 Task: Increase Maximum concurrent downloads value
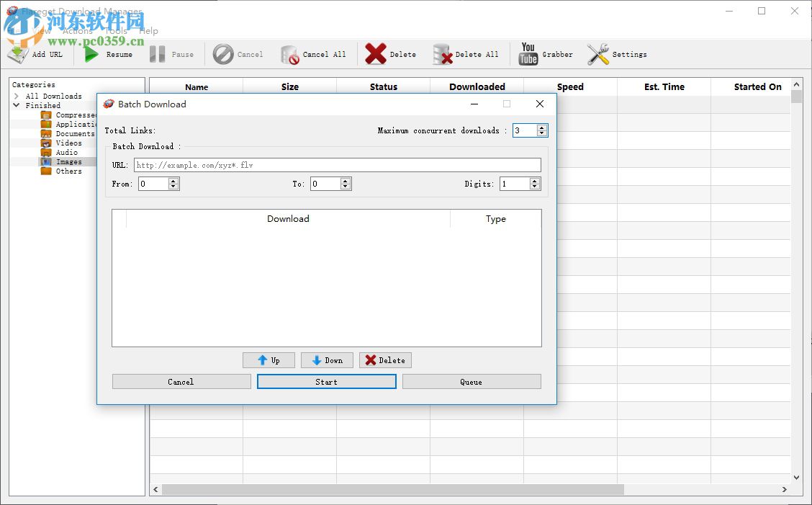coord(541,128)
